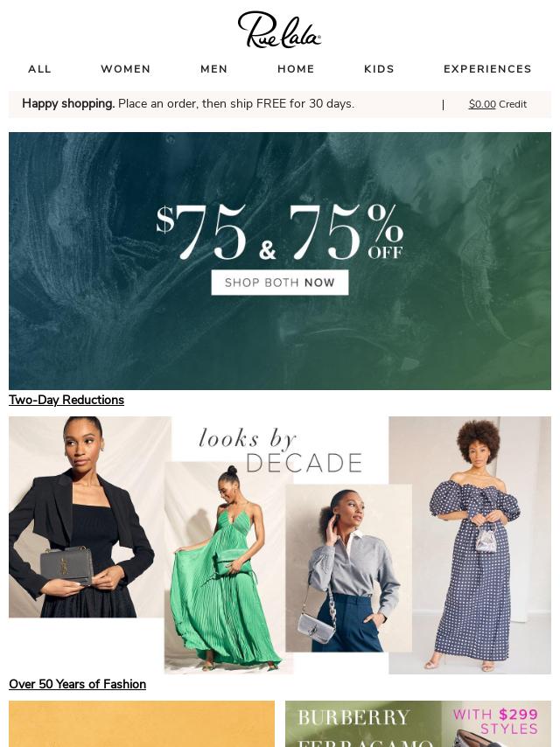Click the $75 & 75% OFF headline
Image resolution: width=560 pixels, height=747 pixels.
(280, 233)
